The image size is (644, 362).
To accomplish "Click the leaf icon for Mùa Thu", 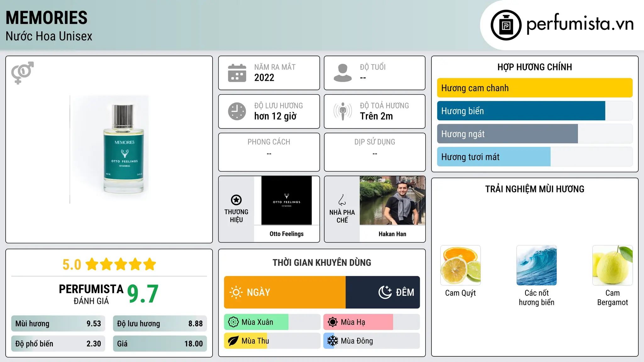I will pyautogui.click(x=233, y=341).
